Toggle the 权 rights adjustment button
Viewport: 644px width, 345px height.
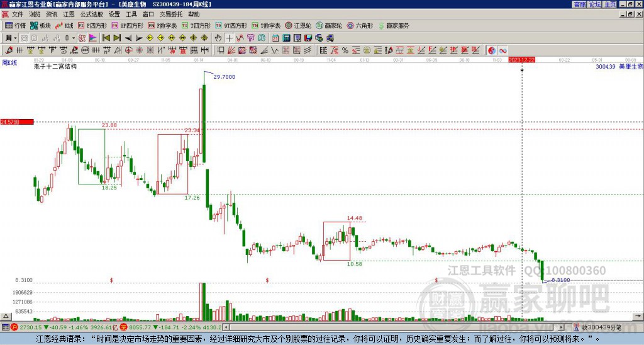coord(82,38)
